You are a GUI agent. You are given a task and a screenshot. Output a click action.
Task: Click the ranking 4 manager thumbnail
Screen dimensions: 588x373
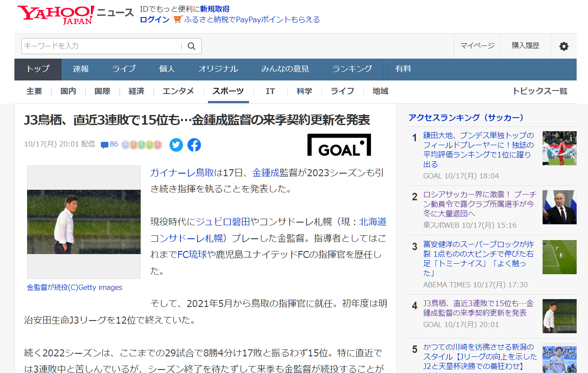(x=560, y=316)
